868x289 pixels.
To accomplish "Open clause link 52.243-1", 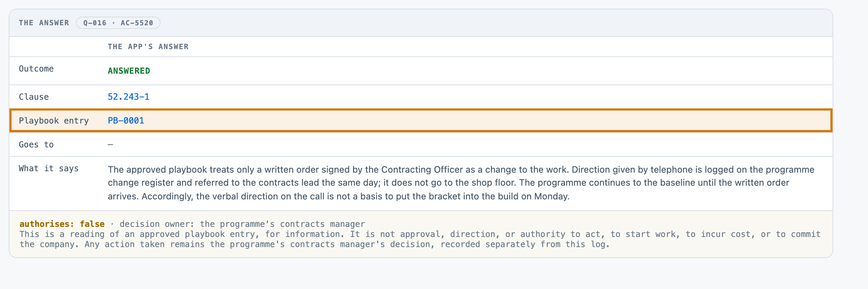I will point(128,97).
